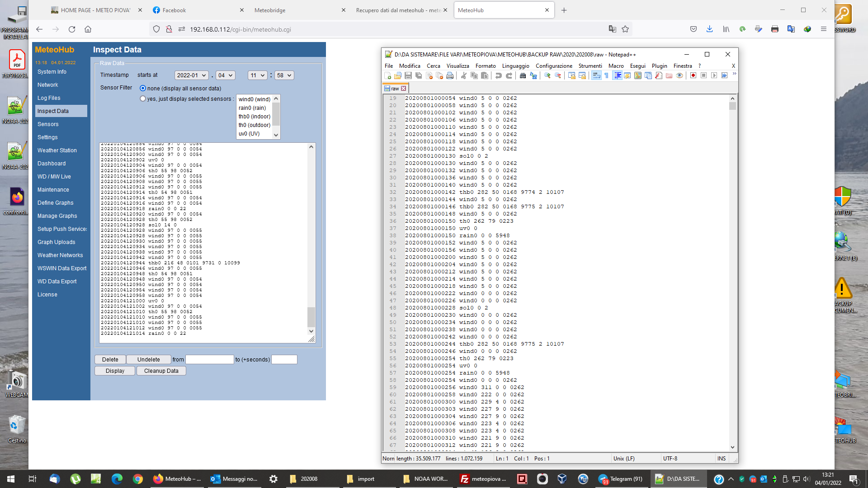
Task: Click the Save to Pocket icon
Action: tap(693, 29)
